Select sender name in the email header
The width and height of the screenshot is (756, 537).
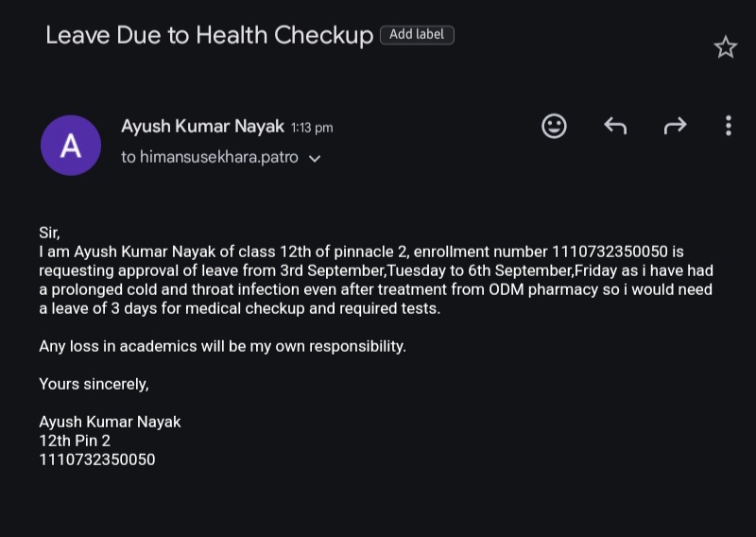[203, 126]
